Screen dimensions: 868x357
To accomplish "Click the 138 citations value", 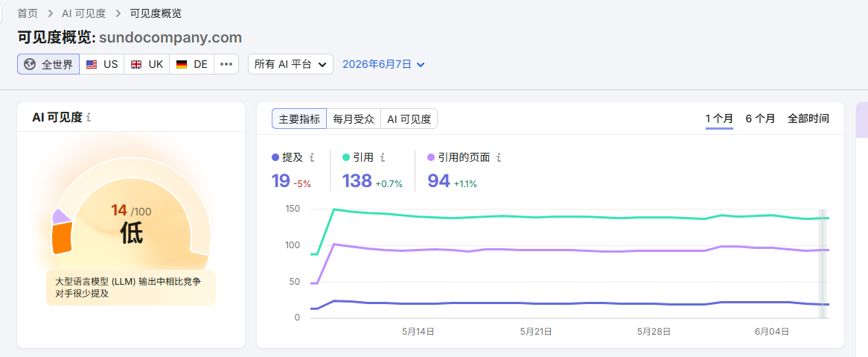I will click(x=357, y=180).
